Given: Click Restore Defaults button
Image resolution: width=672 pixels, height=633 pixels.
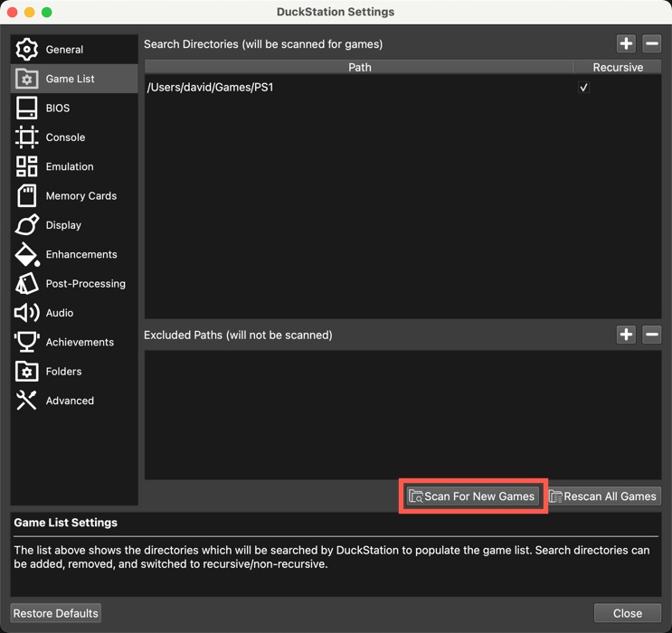Looking at the screenshot, I should click(56, 613).
